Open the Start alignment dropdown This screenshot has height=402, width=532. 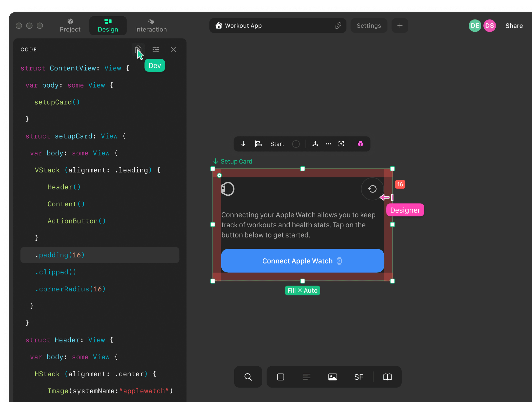coord(277,144)
